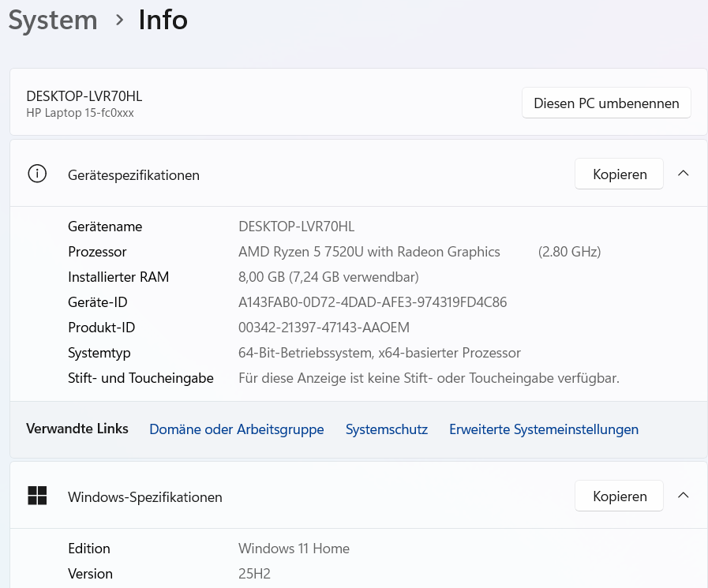Click Diesen PC umbenennen button
Screen dimensions: 708x588
pyautogui.click(x=606, y=103)
